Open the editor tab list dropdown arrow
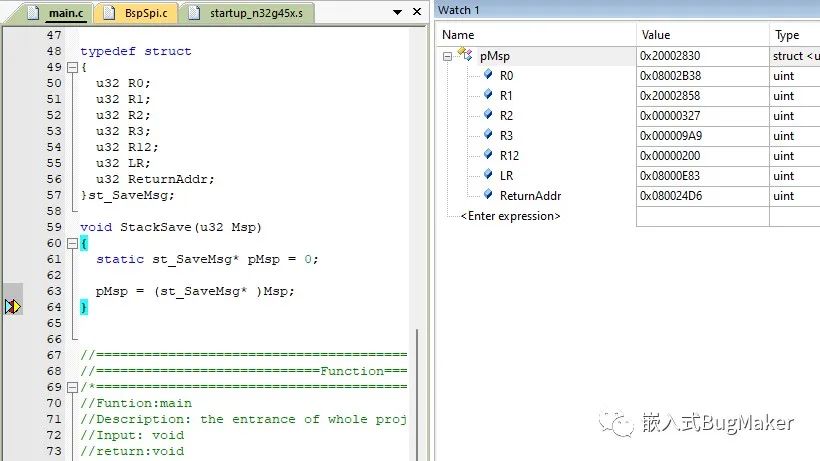 [397, 12]
